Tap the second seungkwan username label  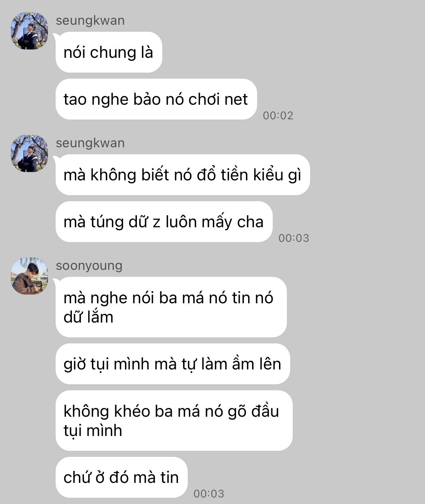pyautogui.click(x=90, y=143)
